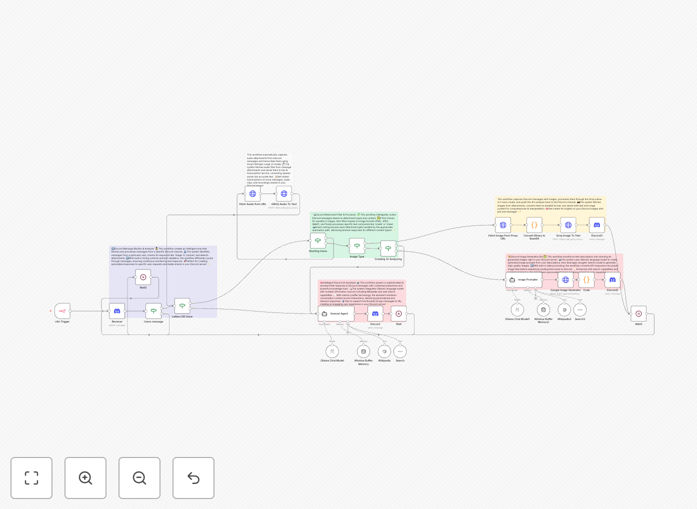The width and height of the screenshot is (697, 509).
Task: Select the Image Prompter agent node
Action: point(524,280)
